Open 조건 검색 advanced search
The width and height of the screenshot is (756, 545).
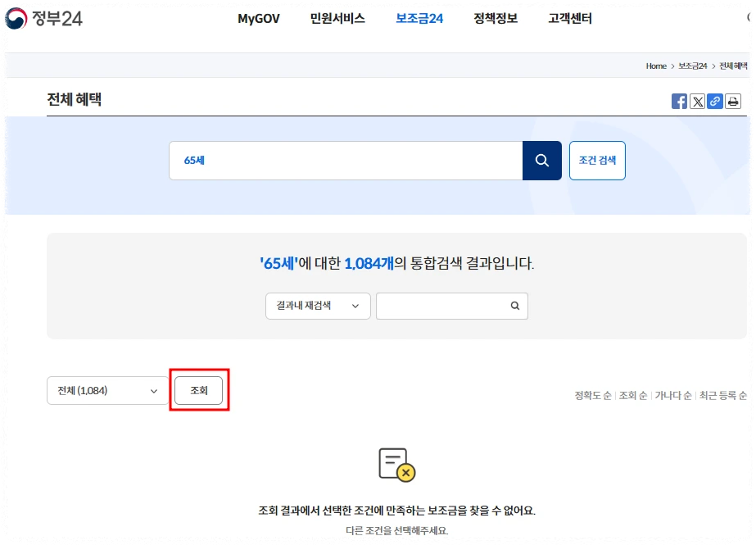click(597, 161)
